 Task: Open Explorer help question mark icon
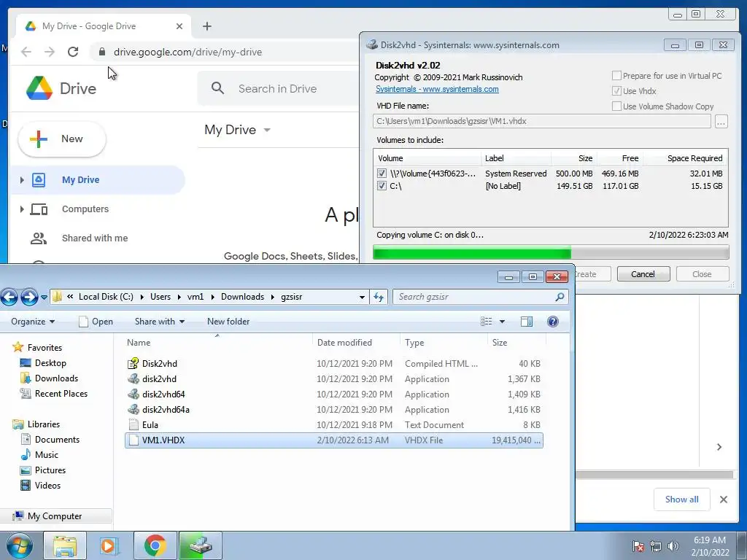click(553, 322)
